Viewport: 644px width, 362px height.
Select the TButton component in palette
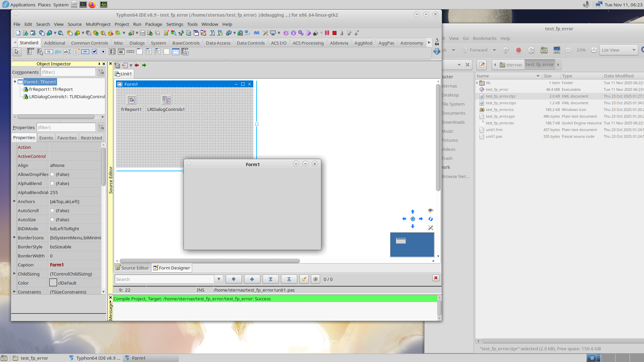(49, 52)
